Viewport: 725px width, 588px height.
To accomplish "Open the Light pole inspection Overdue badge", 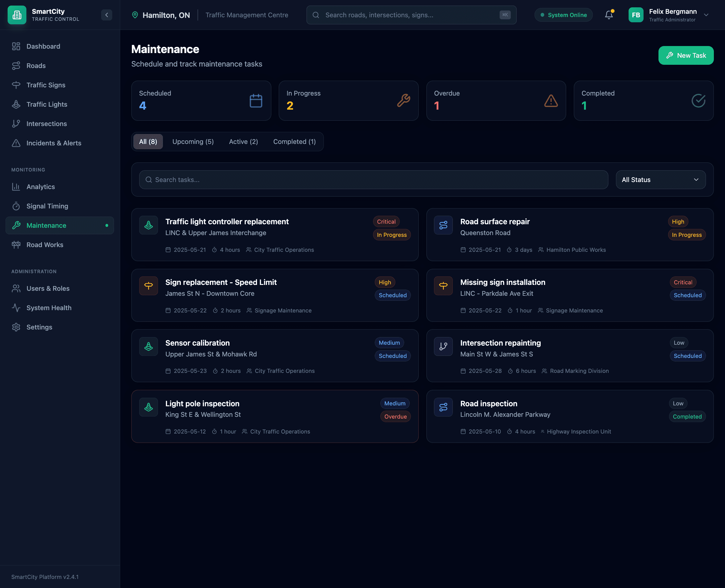I will [395, 416].
